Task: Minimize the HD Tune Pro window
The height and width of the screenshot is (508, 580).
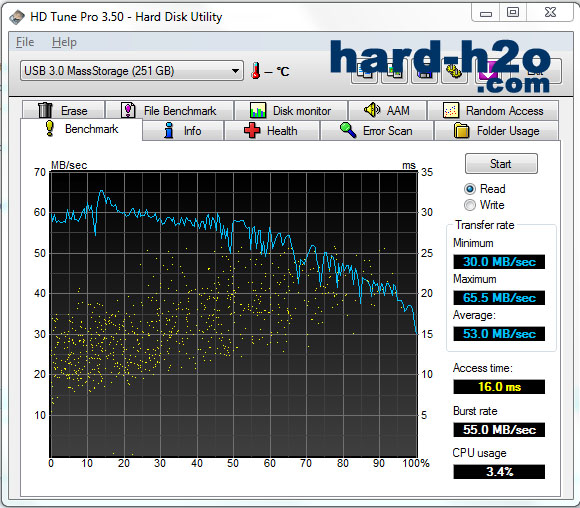Action: coord(486,13)
